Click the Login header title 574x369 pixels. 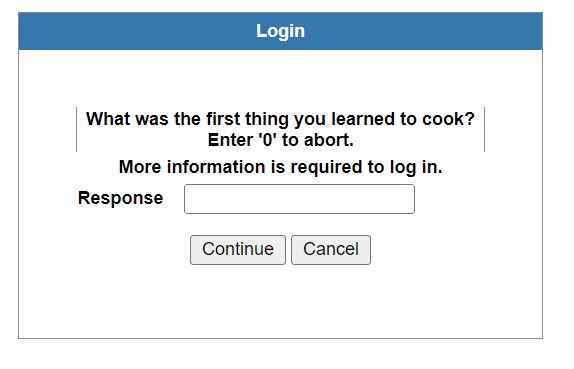pyautogui.click(x=280, y=31)
